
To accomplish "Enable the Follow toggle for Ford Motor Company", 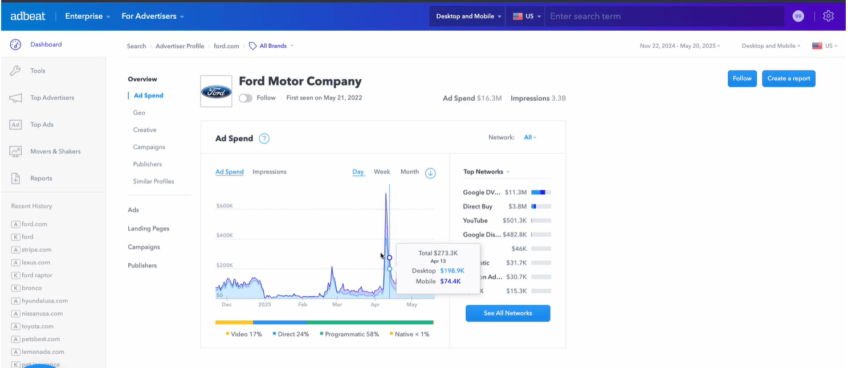I will (245, 97).
